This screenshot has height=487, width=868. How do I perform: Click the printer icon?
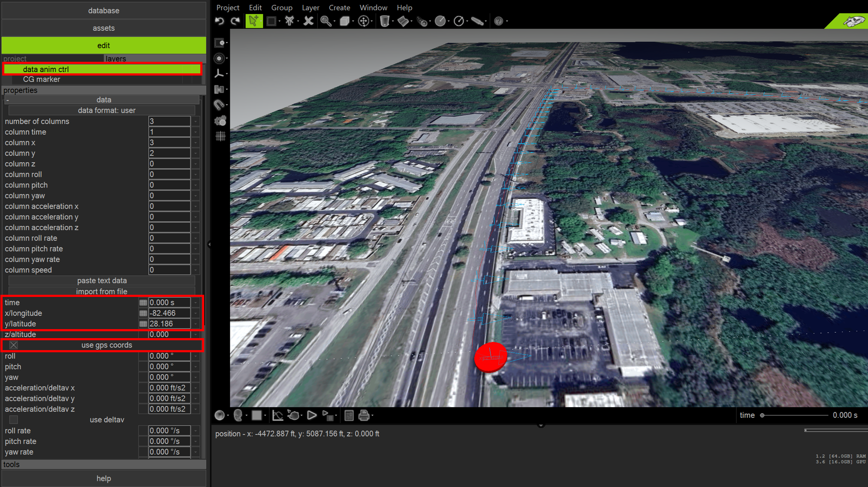coord(364,415)
